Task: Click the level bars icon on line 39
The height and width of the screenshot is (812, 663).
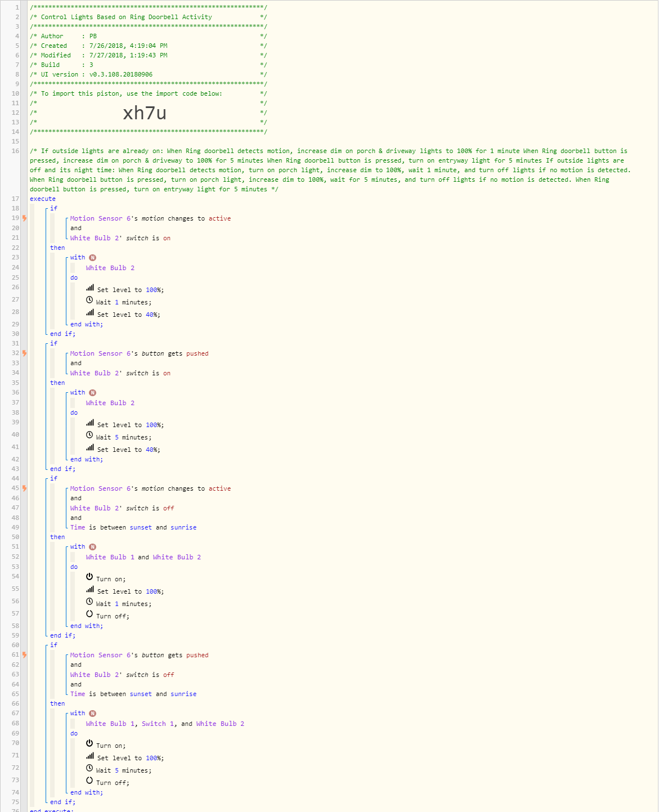Action: 90,423
